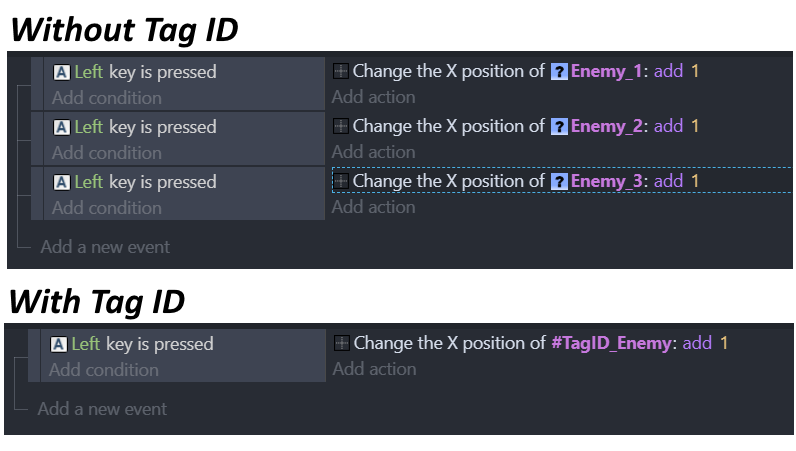
Task: Click Add a new event in Tag ID sheet
Action: [x=102, y=409]
